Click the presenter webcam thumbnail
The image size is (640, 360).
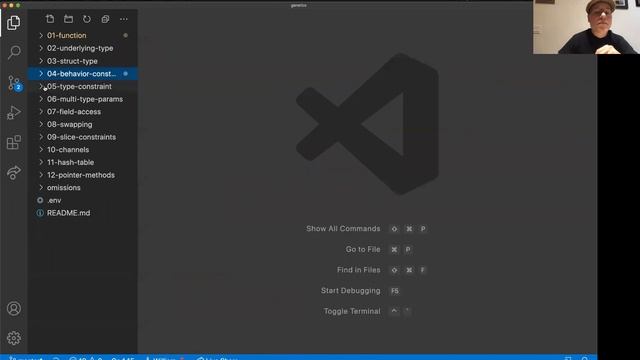coord(586,27)
